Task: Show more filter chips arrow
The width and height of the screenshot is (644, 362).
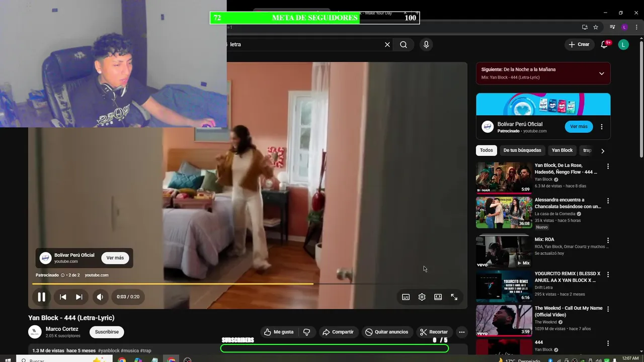Action: [x=603, y=151]
